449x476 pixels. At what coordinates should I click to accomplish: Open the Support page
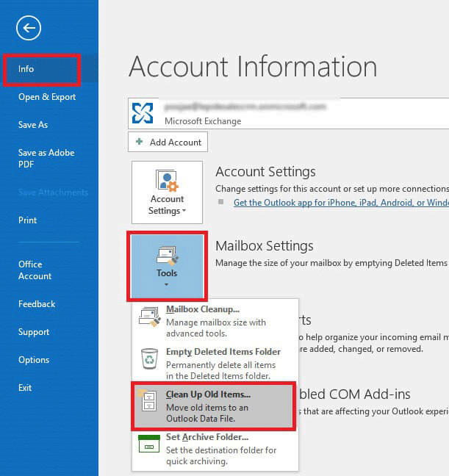tap(34, 332)
